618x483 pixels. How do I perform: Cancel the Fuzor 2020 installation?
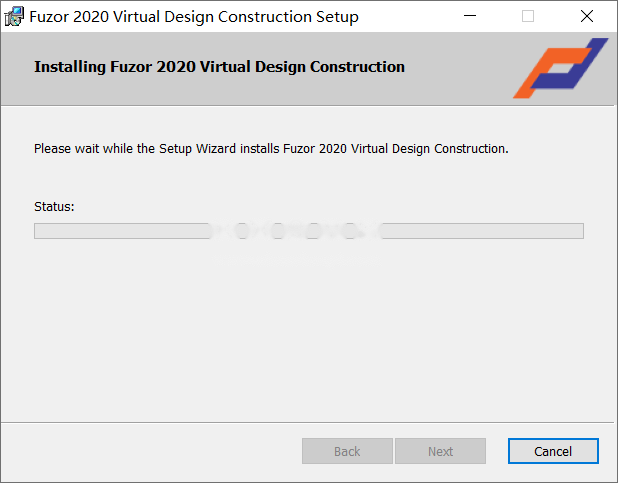(x=553, y=451)
